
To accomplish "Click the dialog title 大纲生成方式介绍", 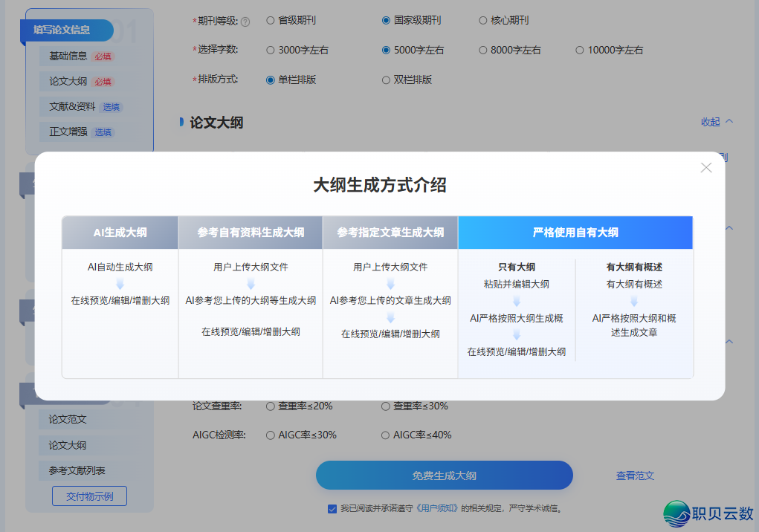I will [380, 185].
